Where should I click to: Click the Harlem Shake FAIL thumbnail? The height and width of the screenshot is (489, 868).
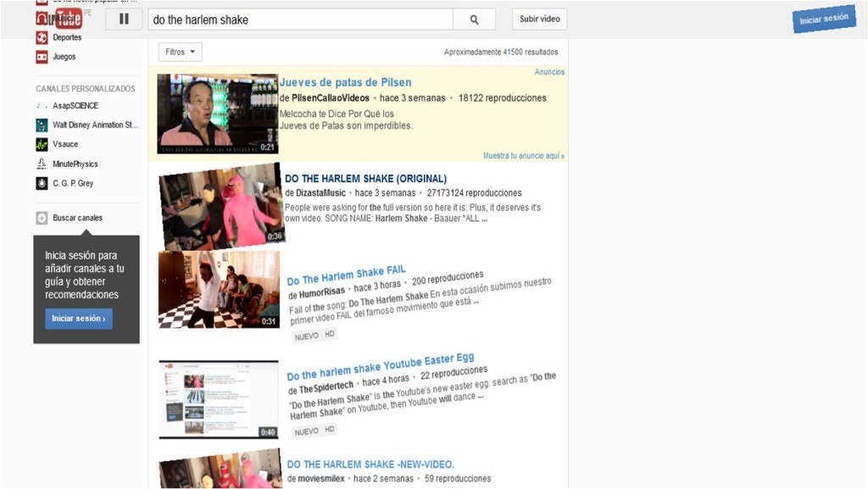220,289
